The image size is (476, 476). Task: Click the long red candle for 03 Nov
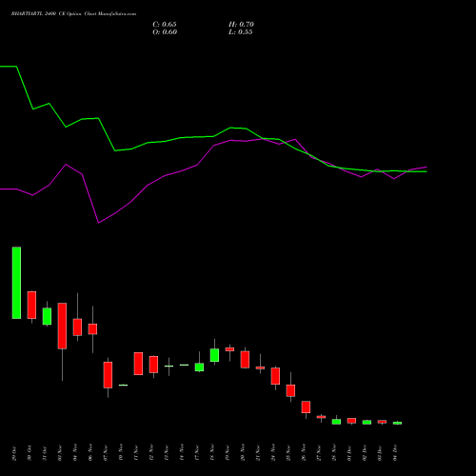62,326
